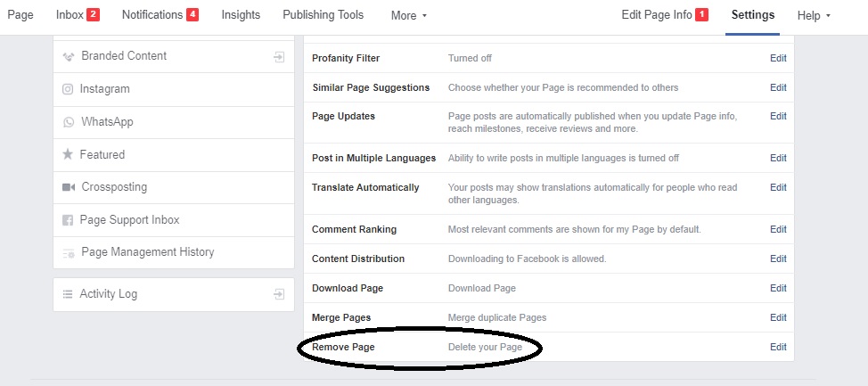Image resolution: width=868 pixels, height=386 pixels.
Task: Click the Translate Automatically label
Action: (365, 188)
